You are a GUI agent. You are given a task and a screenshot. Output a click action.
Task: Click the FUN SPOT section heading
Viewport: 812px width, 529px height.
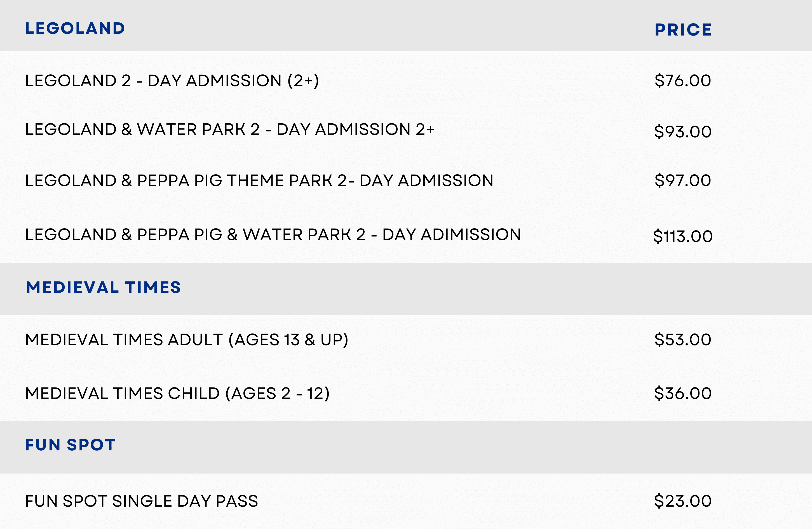click(71, 445)
